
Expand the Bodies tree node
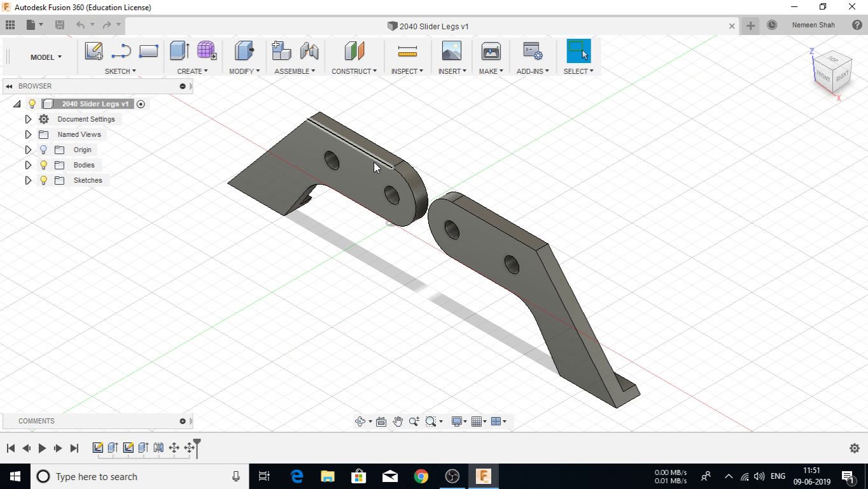pyautogui.click(x=28, y=165)
